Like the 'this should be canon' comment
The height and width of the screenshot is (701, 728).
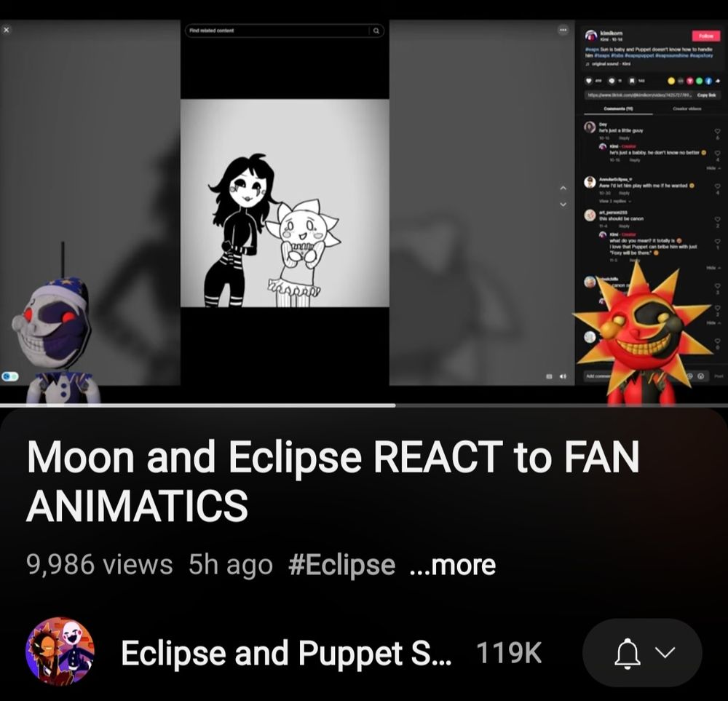(717, 219)
